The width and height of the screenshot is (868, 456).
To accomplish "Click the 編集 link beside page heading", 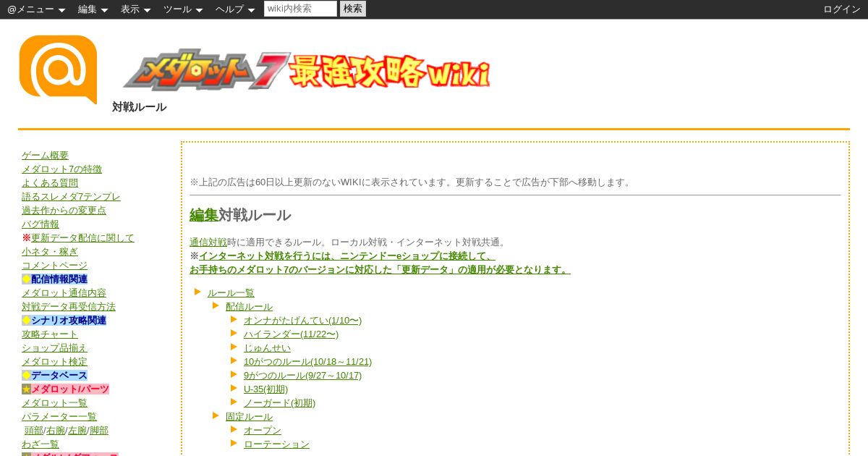I will point(204,215).
